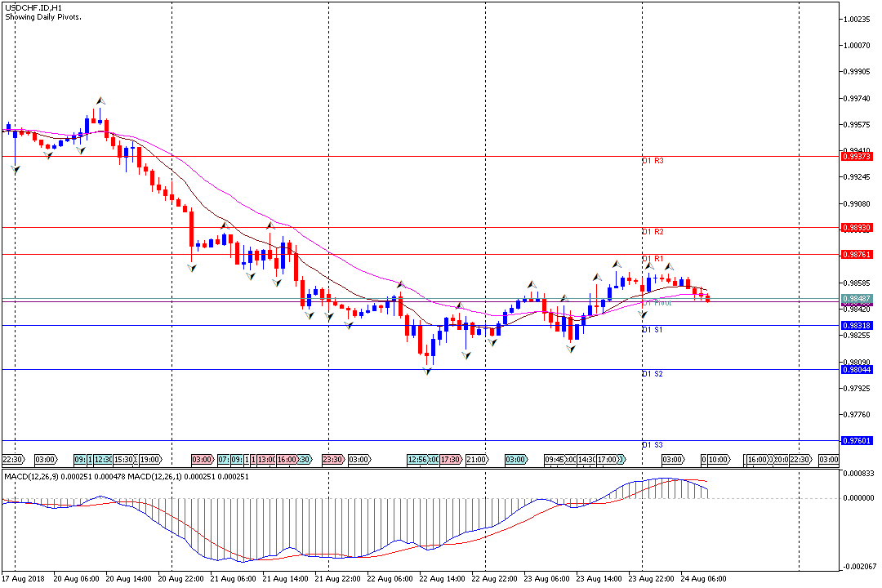Click the '23 Aug 22:00' date label

(x=652, y=578)
